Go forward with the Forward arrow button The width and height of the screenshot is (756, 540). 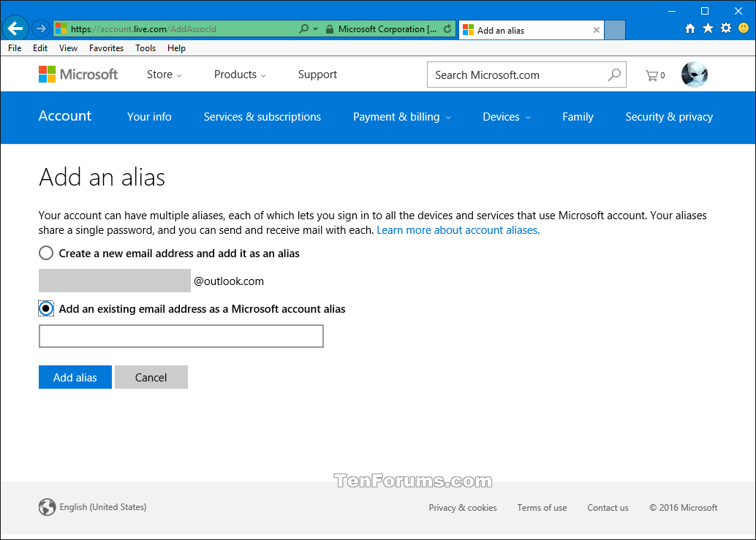[41, 29]
